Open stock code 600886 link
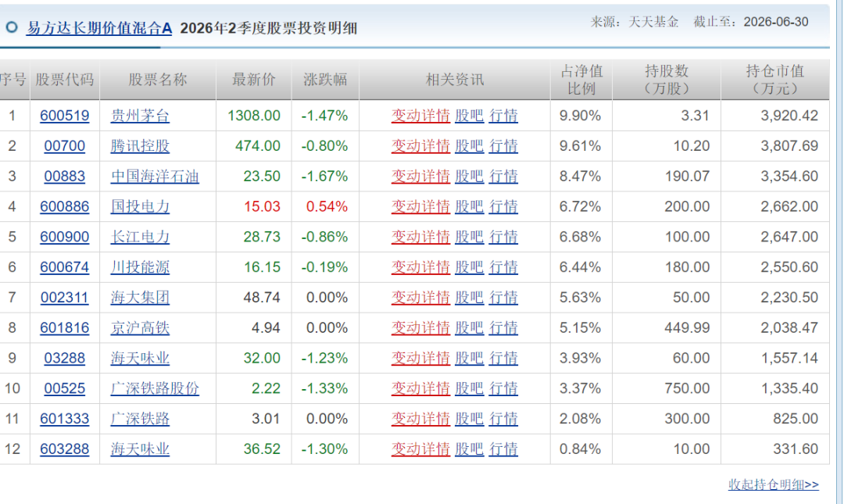The image size is (844, 504). click(x=65, y=207)
